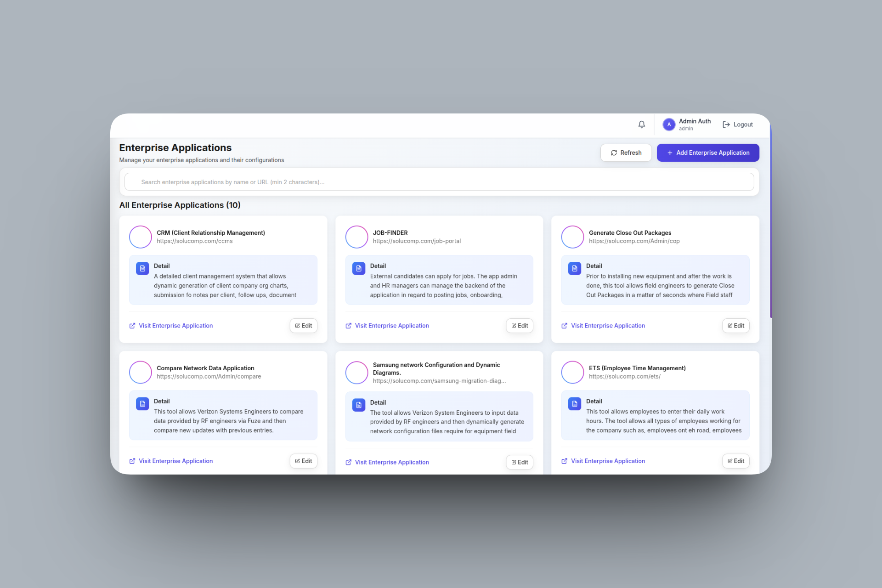Screen dimensions: 882x588
Task: Click the Close Out Packages Detail document icon
Action: pyautogui.click(x=575, y=269)
